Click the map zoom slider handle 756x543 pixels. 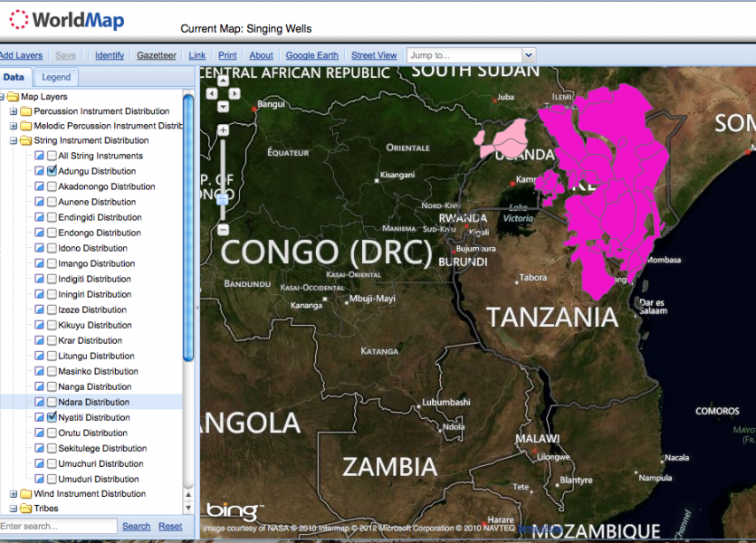click(222, 199)
